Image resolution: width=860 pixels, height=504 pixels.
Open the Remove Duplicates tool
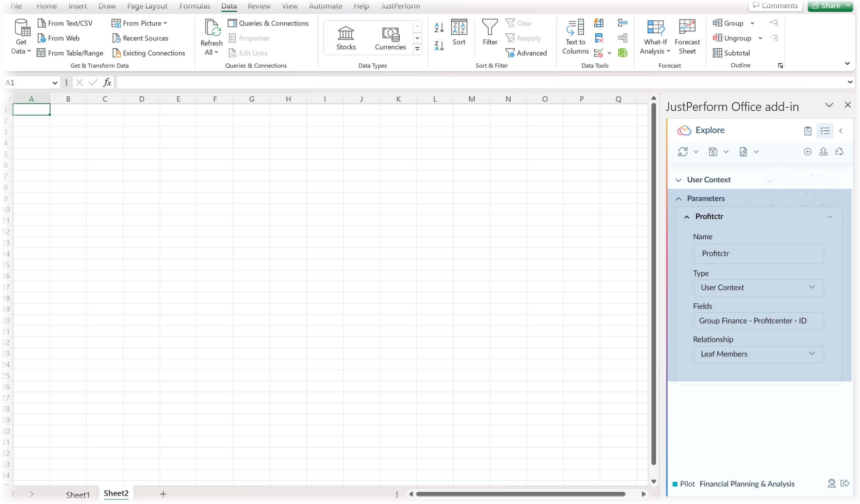click(599, 38)
